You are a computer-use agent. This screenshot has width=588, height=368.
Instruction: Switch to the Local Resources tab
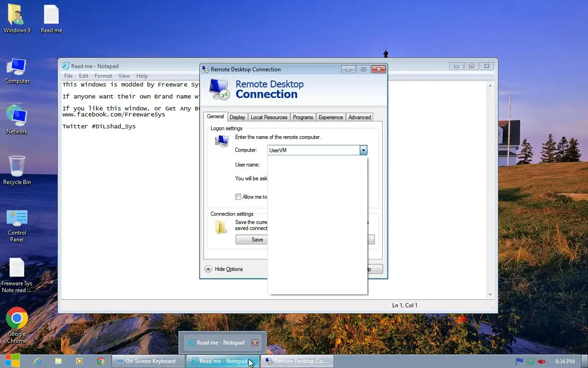tap(269, 117)
